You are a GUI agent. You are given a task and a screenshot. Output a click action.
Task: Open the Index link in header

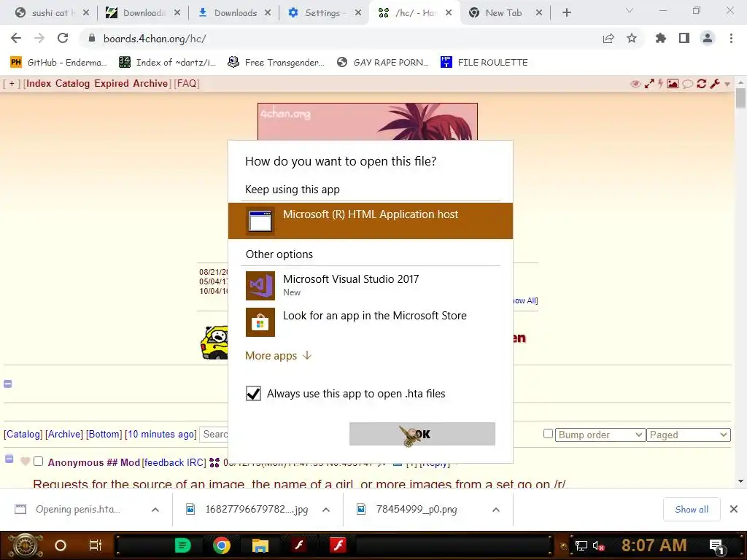tap(39, 83)
